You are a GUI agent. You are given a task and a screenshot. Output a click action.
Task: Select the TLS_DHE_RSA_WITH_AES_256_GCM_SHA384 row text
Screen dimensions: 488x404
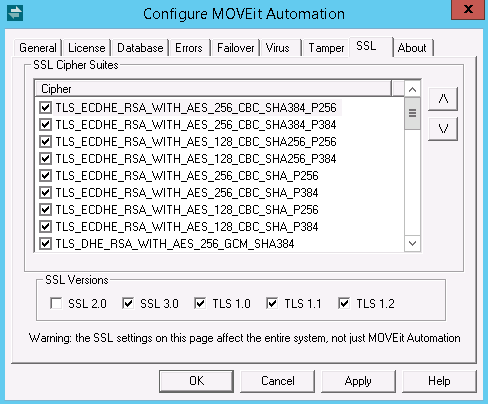click(x=175, y=243)
